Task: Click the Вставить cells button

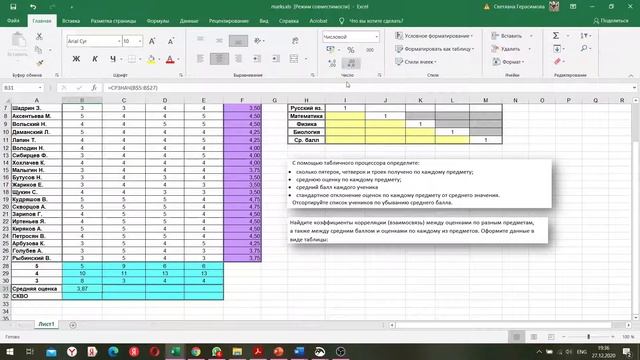Action: tap(507, 36)
